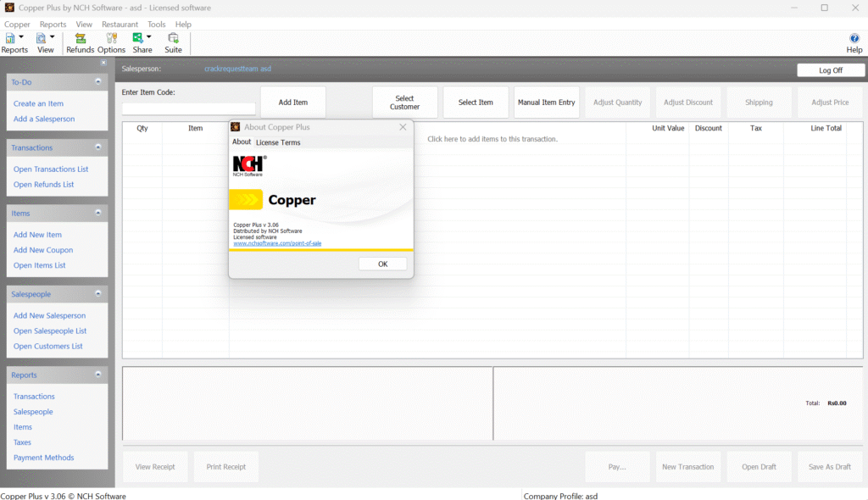Open the Options wrench icon

click(111, 38)
